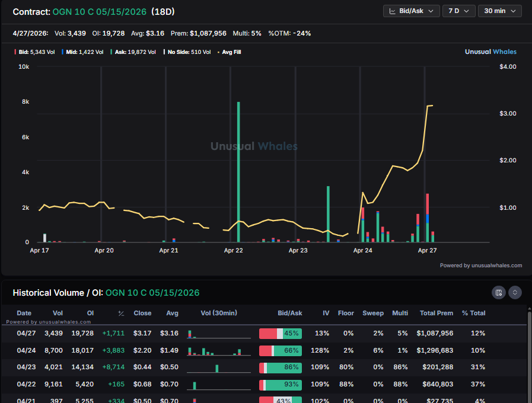Open the Bid/Ask display dropdown
Screen dimensions: 532x403
(411, 11)
